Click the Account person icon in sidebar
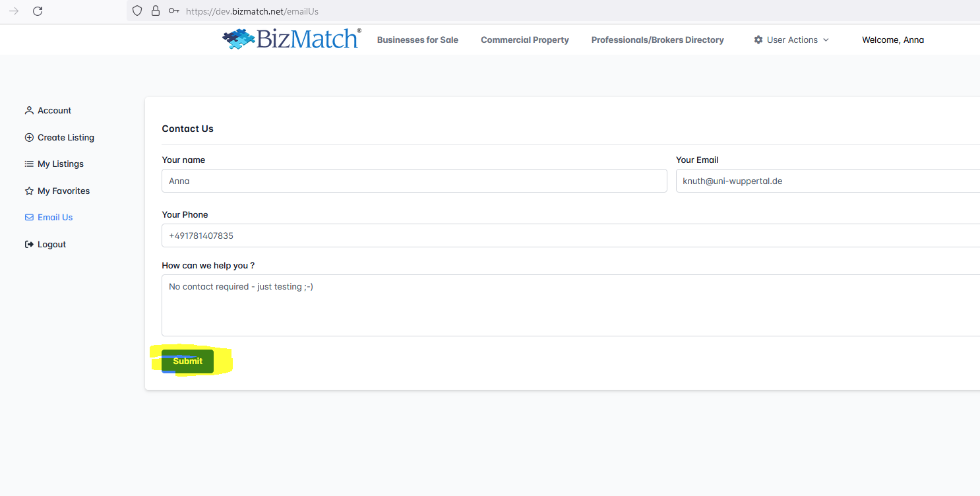This screenshot has height=496, width=980. coord(29,111)
